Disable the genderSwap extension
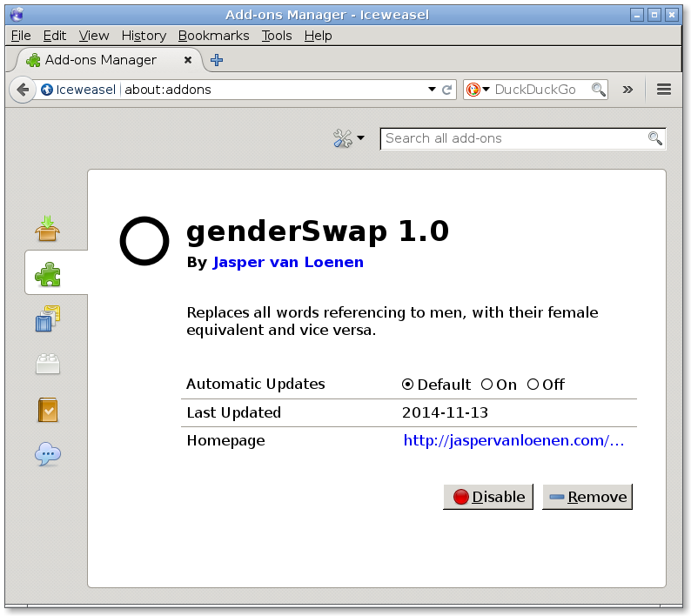The width and height of the screenshot is (691, 616). pyautogui.click(x=488, y=497)
